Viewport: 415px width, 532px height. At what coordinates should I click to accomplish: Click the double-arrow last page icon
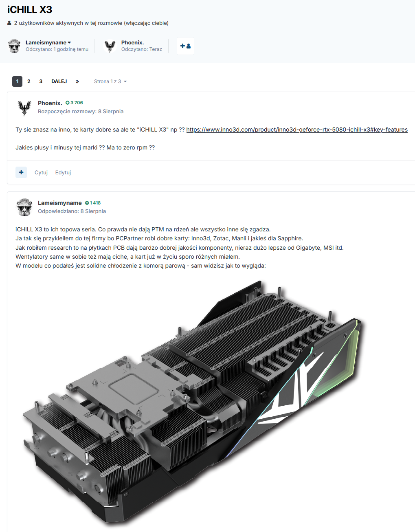pos(77,81)
